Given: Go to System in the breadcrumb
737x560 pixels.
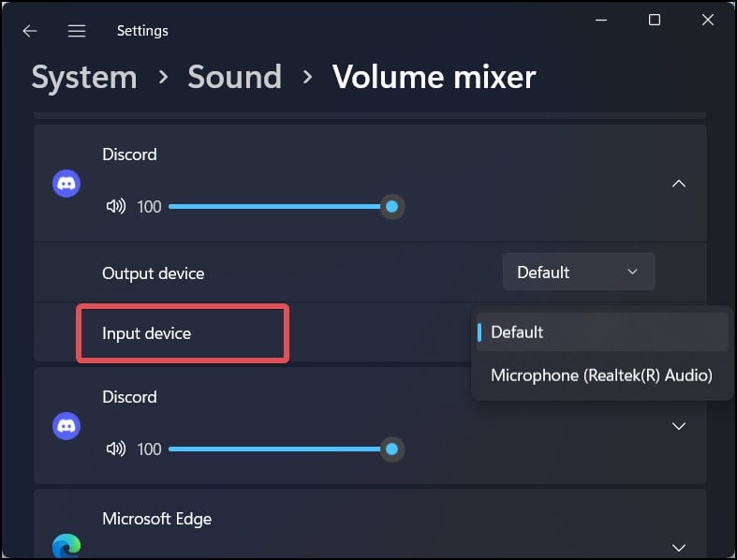Looking at the screenshot, I should pos(84,77).
